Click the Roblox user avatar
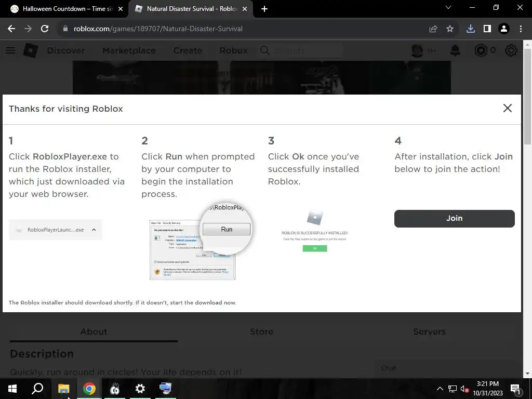 417,50
